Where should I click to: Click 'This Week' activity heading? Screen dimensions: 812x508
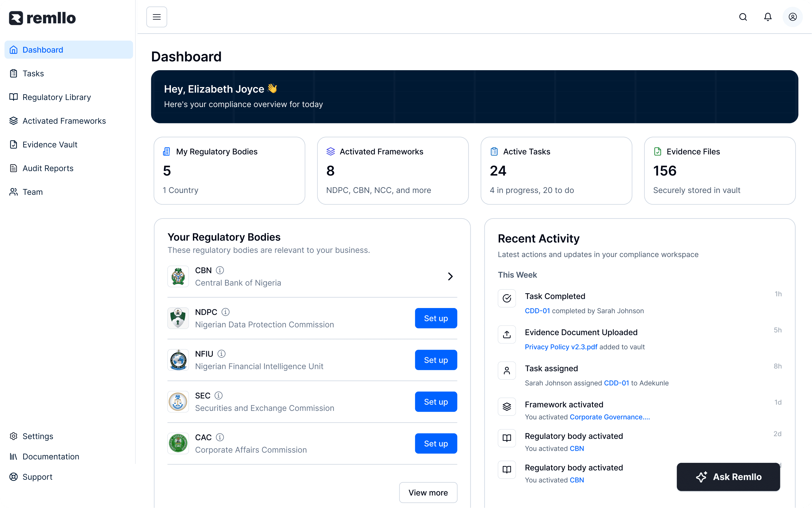tap(517, 275)
